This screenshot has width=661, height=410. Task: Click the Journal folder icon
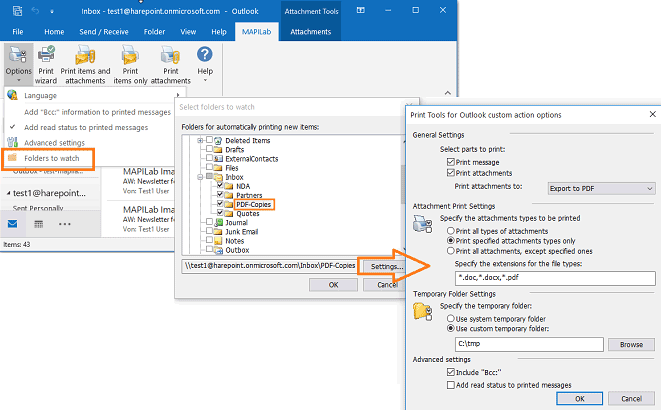(x=218, y=222)
